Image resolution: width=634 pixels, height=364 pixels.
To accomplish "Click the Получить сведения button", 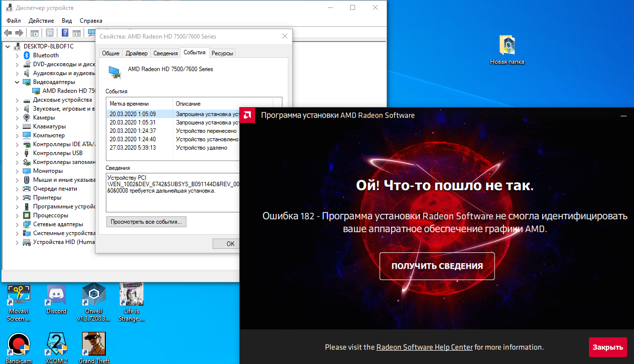I will [x=437, y=266].
